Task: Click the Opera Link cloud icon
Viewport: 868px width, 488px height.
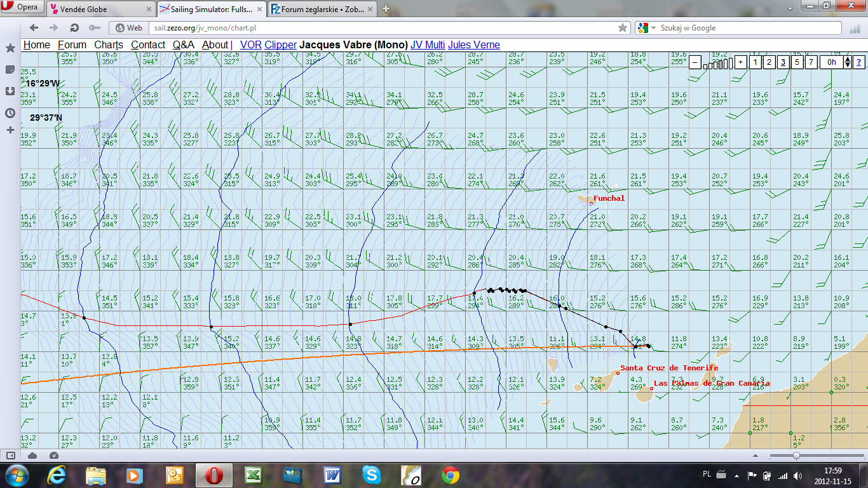Action: pyautogui.click(x=32, y=456)
